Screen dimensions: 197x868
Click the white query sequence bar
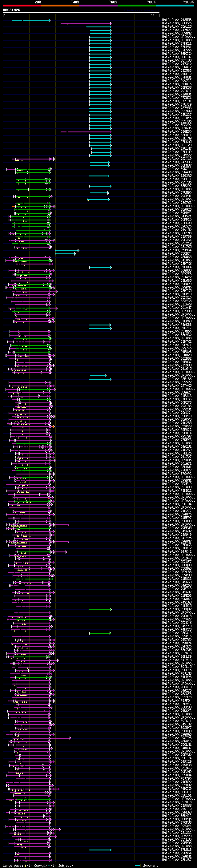[x=81, y=13]
